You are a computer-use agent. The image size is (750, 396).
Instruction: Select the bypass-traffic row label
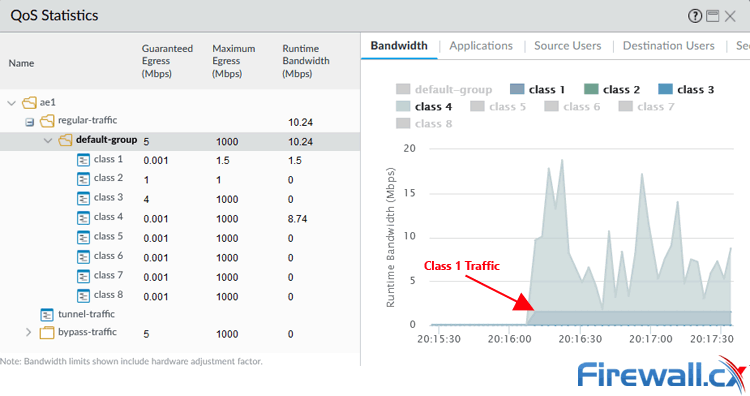[87, 332]
